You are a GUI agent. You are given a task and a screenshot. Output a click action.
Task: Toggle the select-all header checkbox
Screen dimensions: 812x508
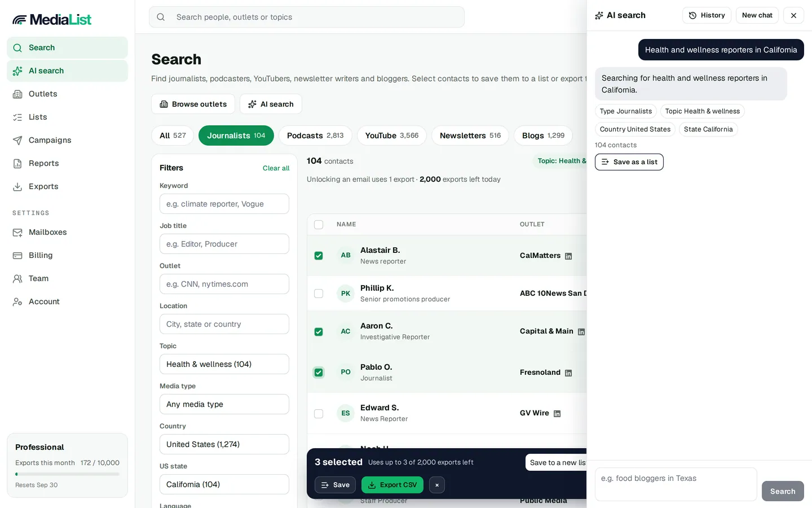(x=319, y=225)
